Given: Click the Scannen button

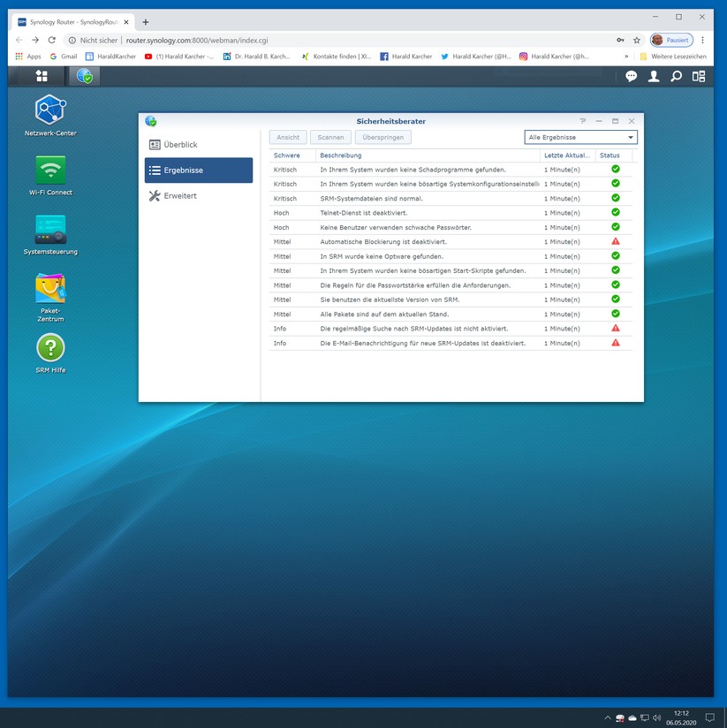Looking at the screenshot, I should [330, 138].
